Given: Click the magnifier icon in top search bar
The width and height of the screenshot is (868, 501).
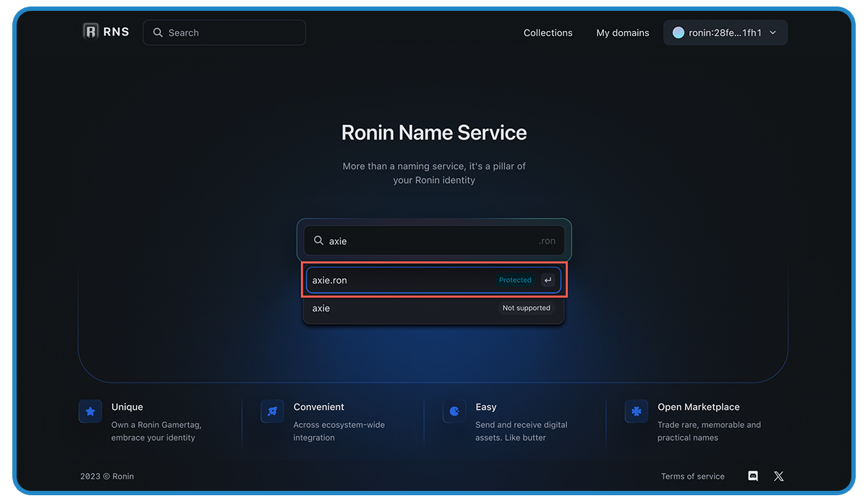Looking at the screenshot, I should [x=158, y=33].
